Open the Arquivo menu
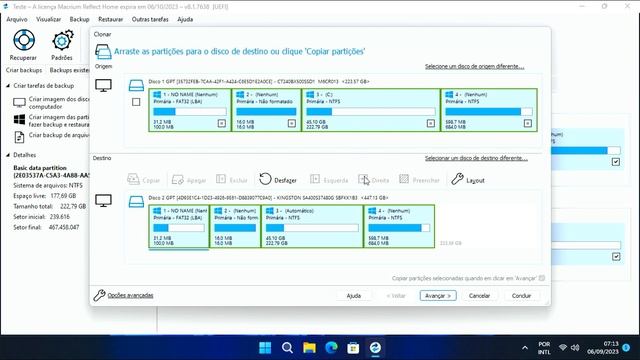The height and width of the screenshot is (360, 640). tap(17, 19)
